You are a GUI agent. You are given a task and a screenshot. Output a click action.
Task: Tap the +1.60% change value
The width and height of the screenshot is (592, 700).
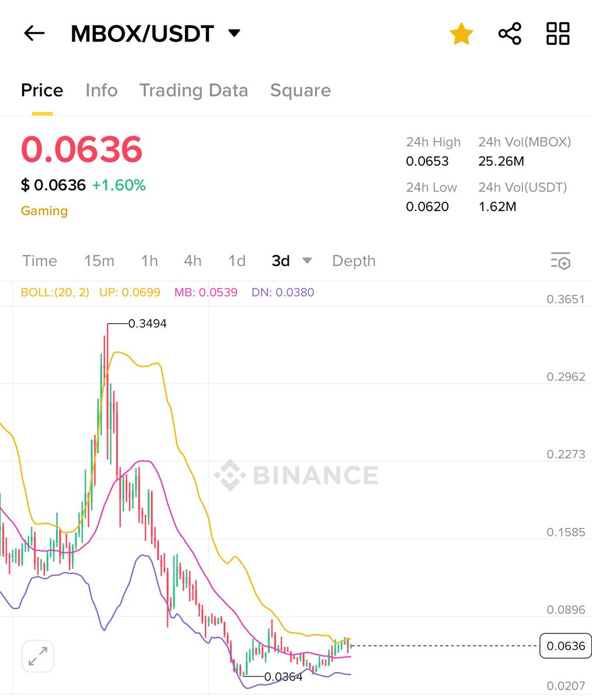pyautogui.click(x=119, y=185)
